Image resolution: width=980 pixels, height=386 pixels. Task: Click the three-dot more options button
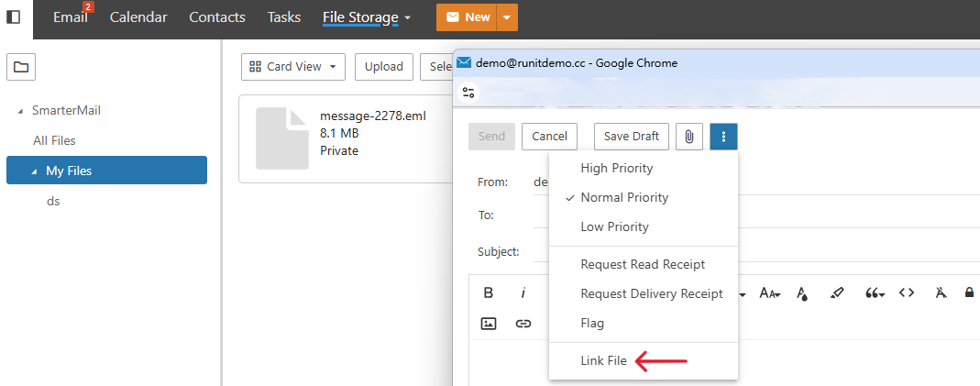(x=723, y=137)
